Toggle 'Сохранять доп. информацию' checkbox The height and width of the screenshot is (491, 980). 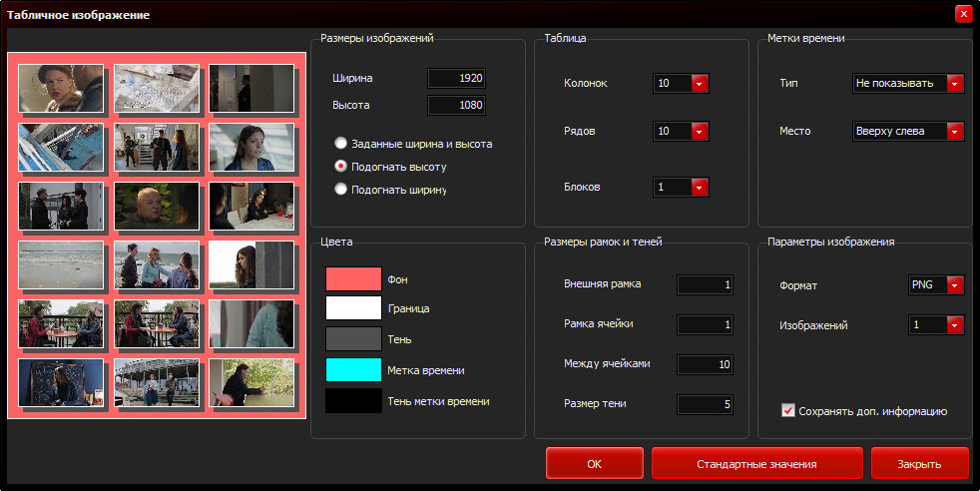788,410
